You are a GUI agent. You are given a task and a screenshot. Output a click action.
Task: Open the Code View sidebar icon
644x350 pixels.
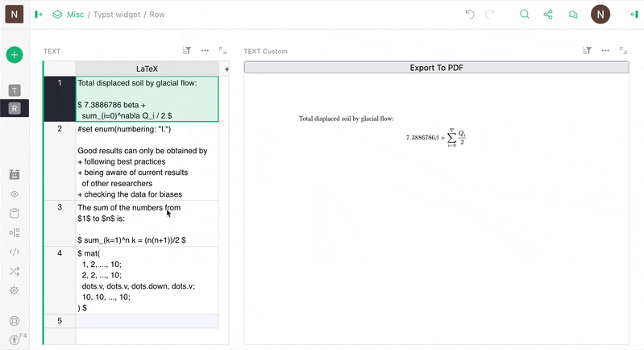(x=15, y=252)
